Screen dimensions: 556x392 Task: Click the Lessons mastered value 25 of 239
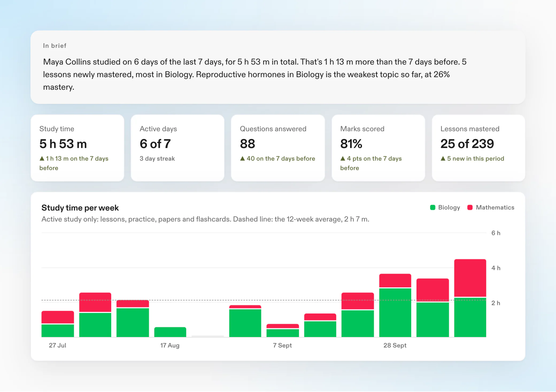coord(467,144)
